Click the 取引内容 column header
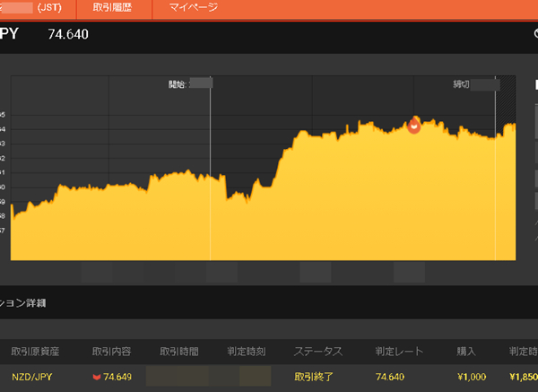The width and height of the screenshot is (538, 392). 113,352
